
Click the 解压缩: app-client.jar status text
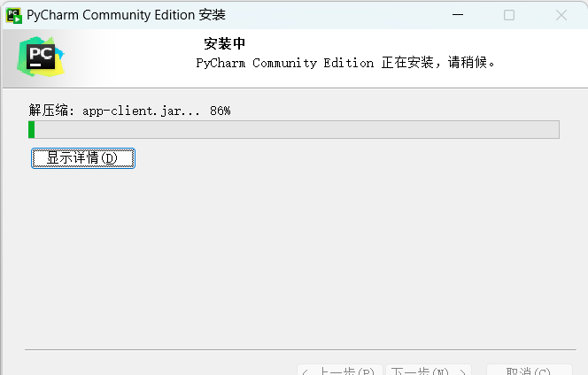click(115, 111)
